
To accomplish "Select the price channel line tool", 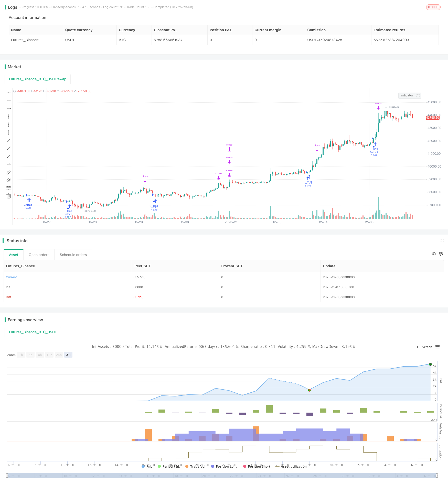I will [x=9, y=172].
